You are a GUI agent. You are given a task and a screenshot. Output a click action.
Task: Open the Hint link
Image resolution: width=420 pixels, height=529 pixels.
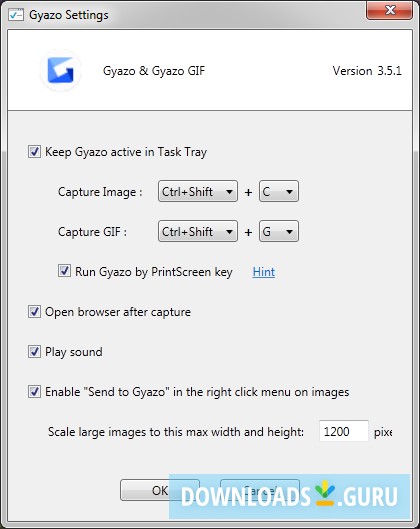click(x=263, y=272)
